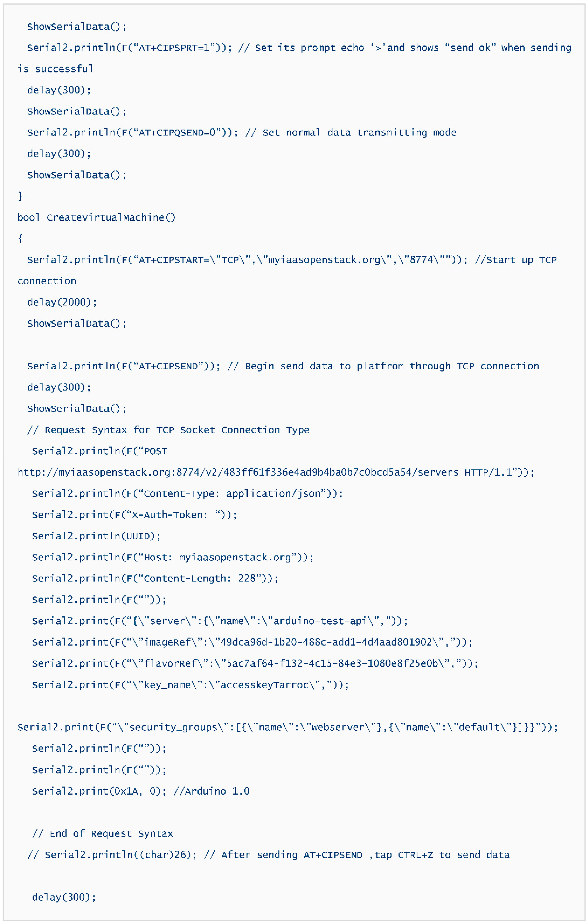Click the imageRef code line
The height and width of the screenshot is (923, 588).
(252, 642)
